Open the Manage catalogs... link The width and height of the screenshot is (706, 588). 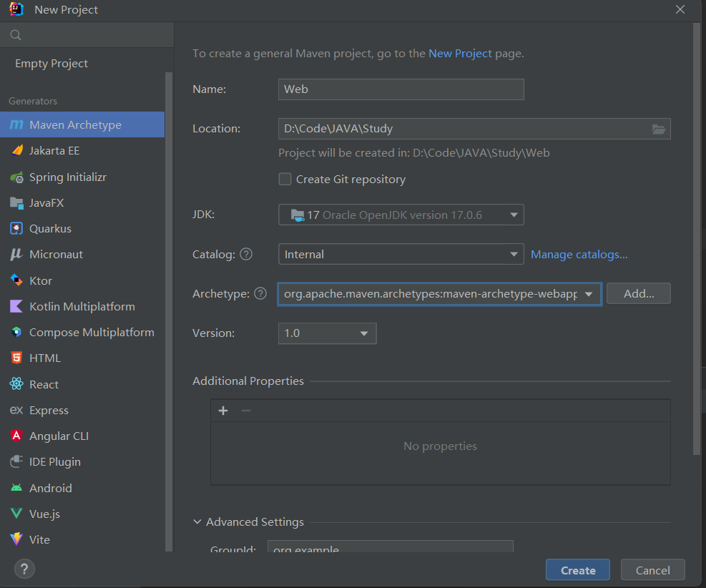click(x=579, y=255)
